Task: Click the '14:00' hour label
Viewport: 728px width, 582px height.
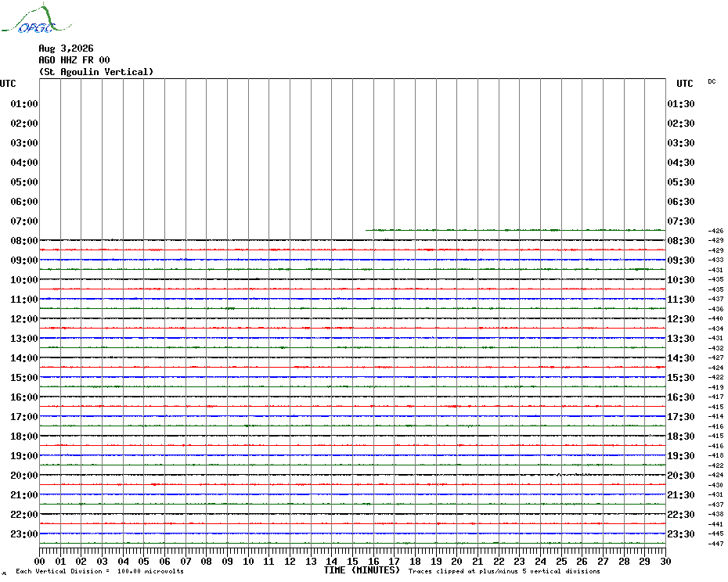Action: [24, 358]
